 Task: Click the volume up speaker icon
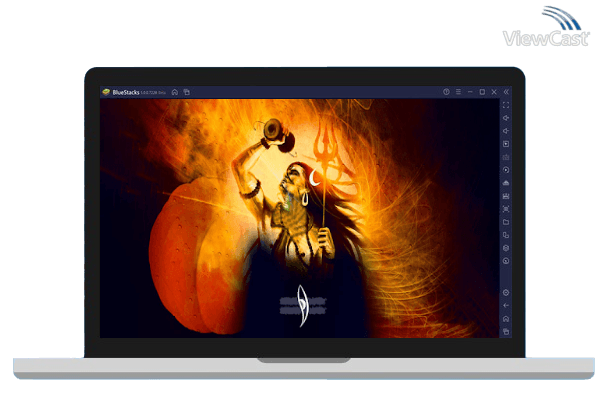(506, 118)
